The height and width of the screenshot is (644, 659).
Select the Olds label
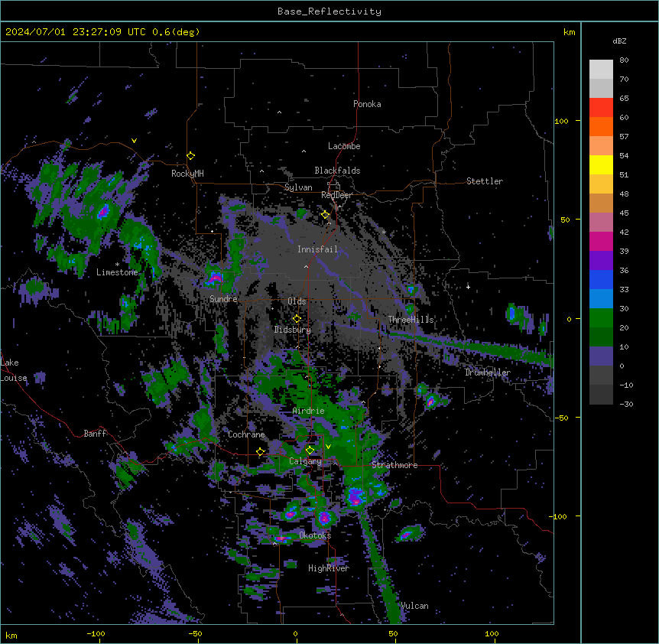pos(297,301)
